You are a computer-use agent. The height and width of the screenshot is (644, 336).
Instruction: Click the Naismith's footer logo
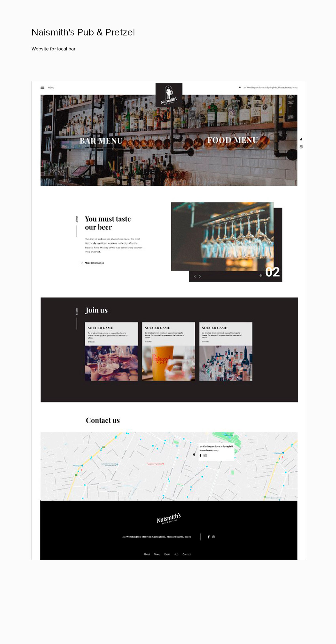[x=169, y=519]
